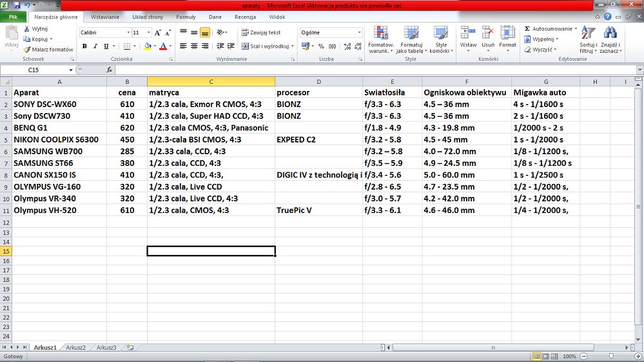This screenshot has width=644, height=362.
Task: Increase decimal places
Action: click(x=347, y=46)
